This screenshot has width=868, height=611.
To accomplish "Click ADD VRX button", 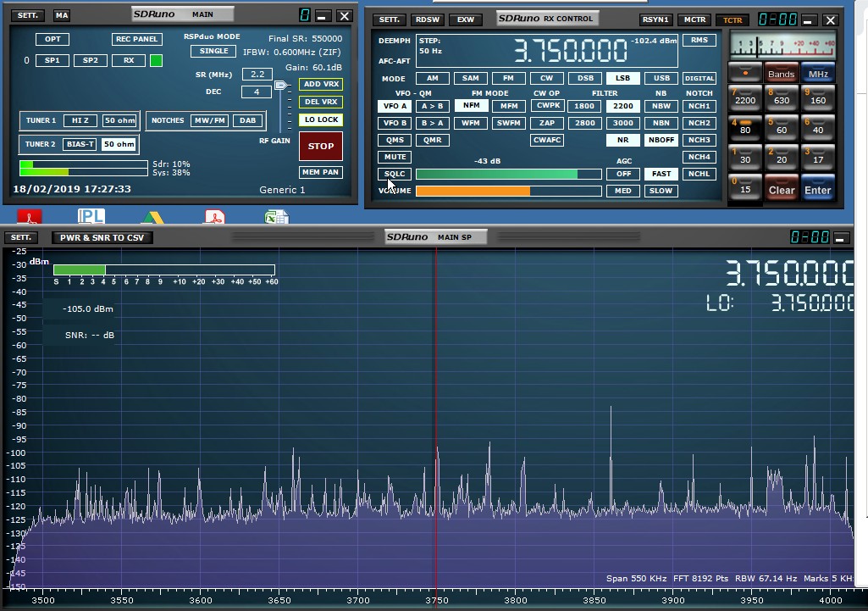I will pyautogui.click(x=321, y=84).
